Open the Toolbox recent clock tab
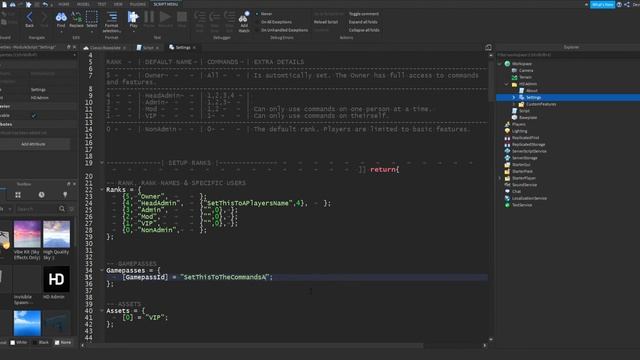The width and height of the screenshot is (640, 360). pyautogui.click(x=42, y=195)
